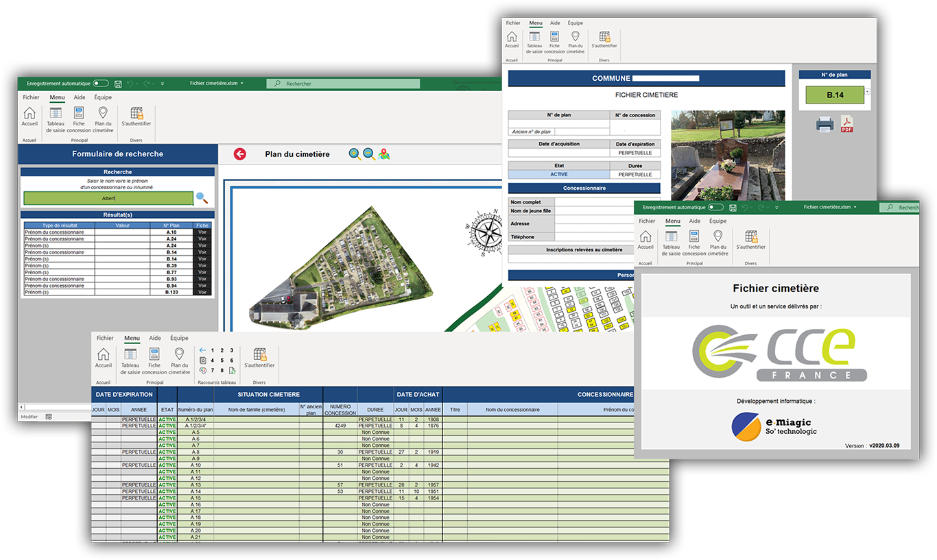Zoom out on the cemetery plan
The image size is (937, 560).
pos(369,154)
